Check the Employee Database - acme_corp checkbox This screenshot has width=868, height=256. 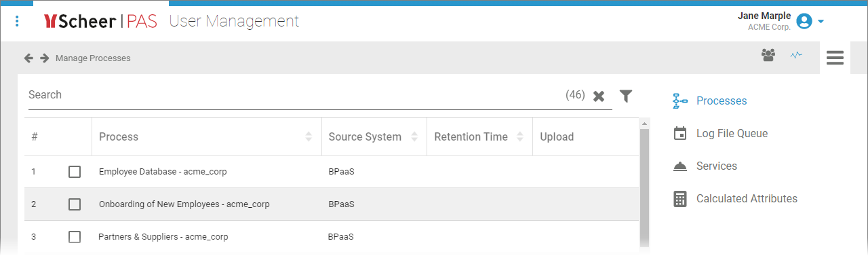pos(75,172)
